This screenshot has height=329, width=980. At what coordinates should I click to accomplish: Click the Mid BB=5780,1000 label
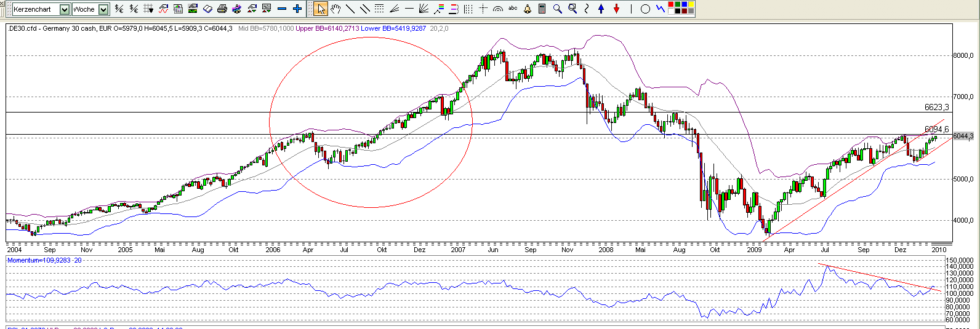click(266, 28)
